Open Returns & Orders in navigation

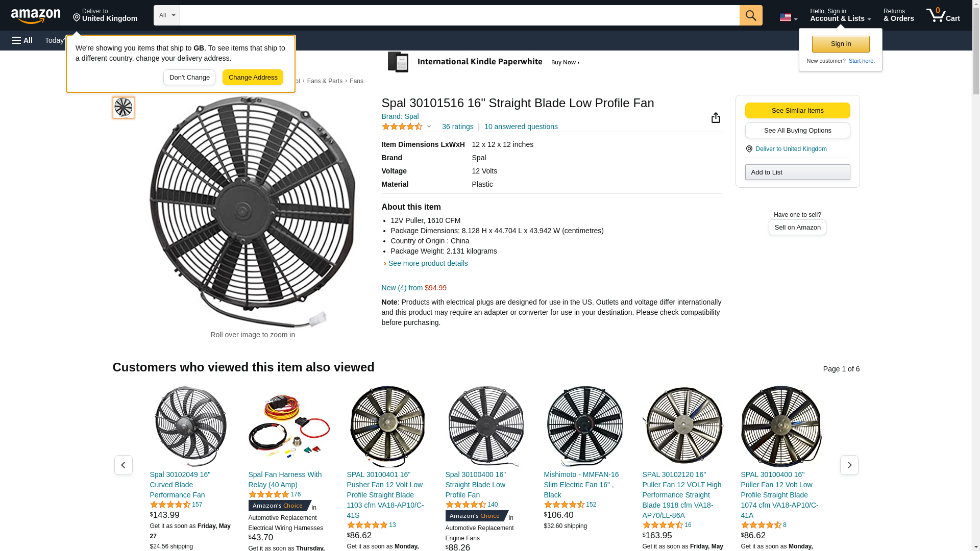[x=898, y=15]
